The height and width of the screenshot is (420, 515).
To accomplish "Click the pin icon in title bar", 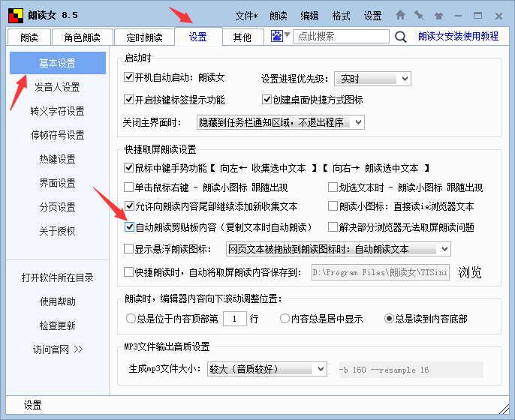I will click(x=419, y=15).
